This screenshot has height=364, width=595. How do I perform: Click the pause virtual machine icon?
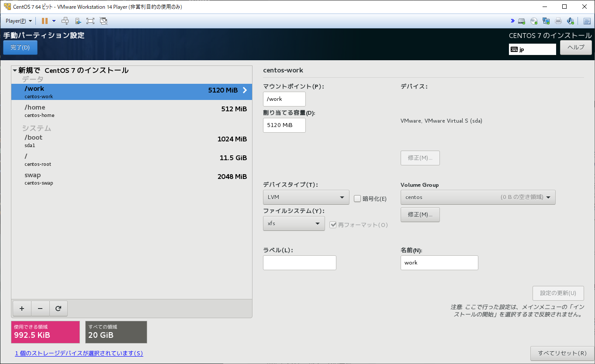(x=45, y=21)
